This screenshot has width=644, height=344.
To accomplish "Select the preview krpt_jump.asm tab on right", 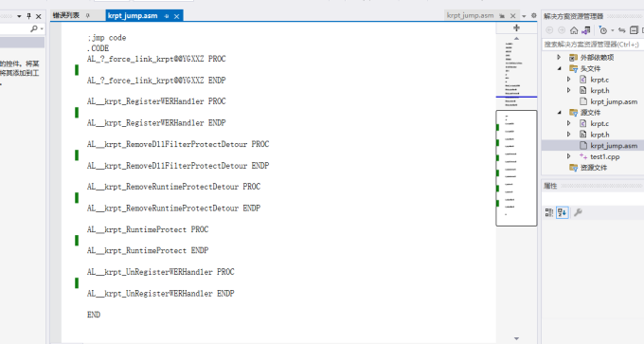I will [x=470, y=15].
